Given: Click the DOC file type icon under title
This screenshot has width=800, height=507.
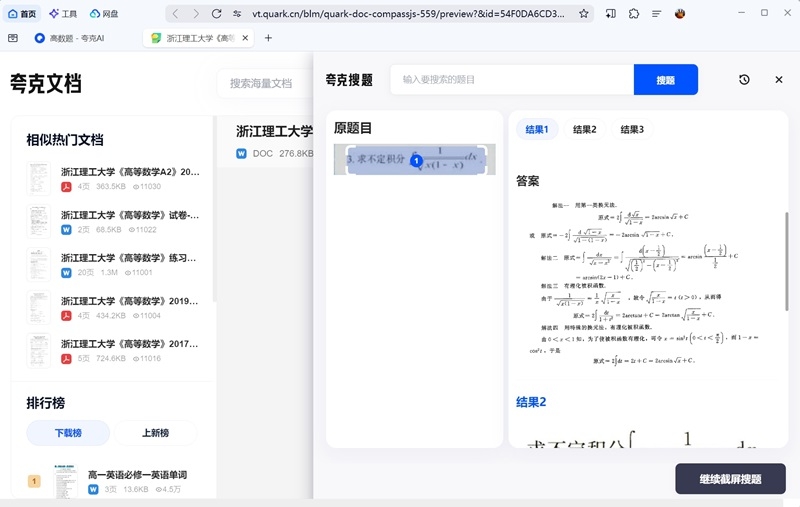Looking at the screenshot, I should pos(241,154).
